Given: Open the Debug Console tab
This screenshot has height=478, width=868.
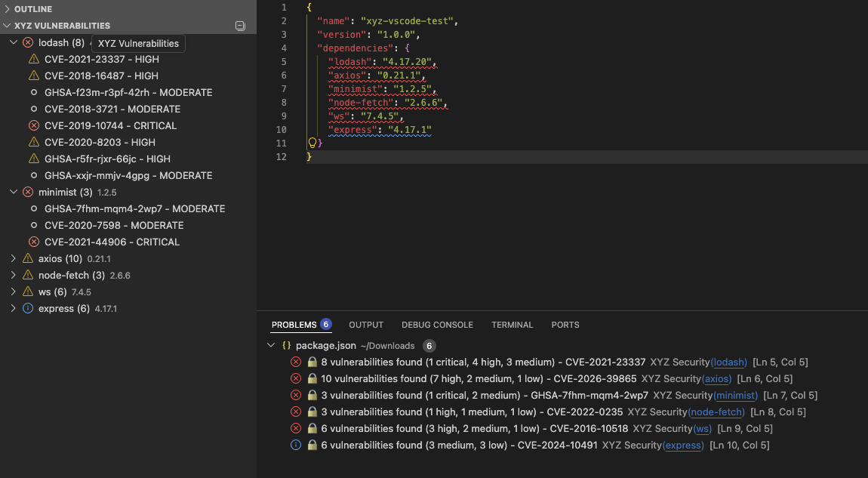Looking at the screenshot, I should (x=437, y=325).
